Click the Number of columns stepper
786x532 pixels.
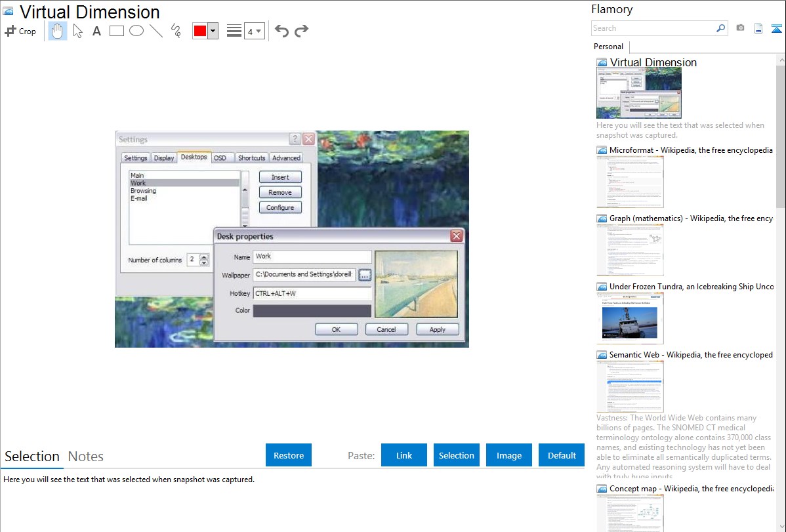203,260
